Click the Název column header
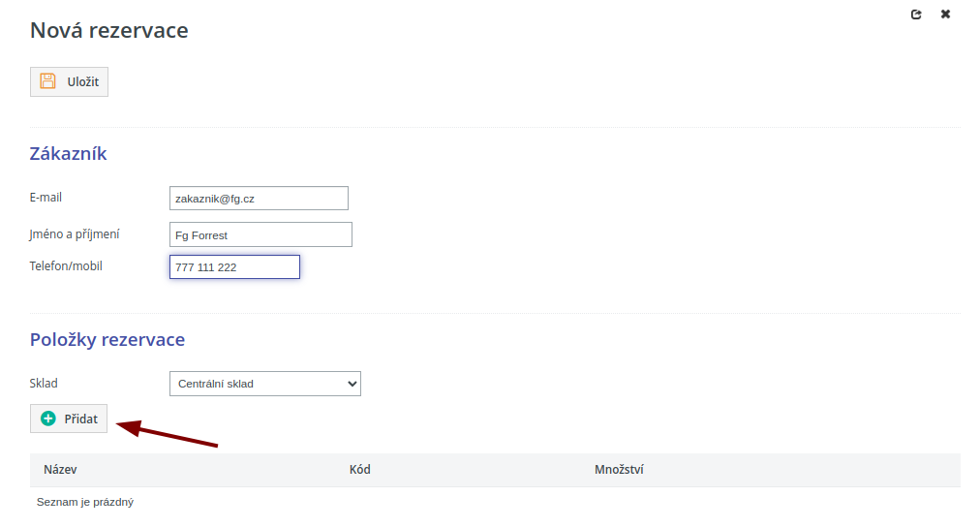Image resolution: width=980 pixels, height=528 pixels. pos(60,470)
